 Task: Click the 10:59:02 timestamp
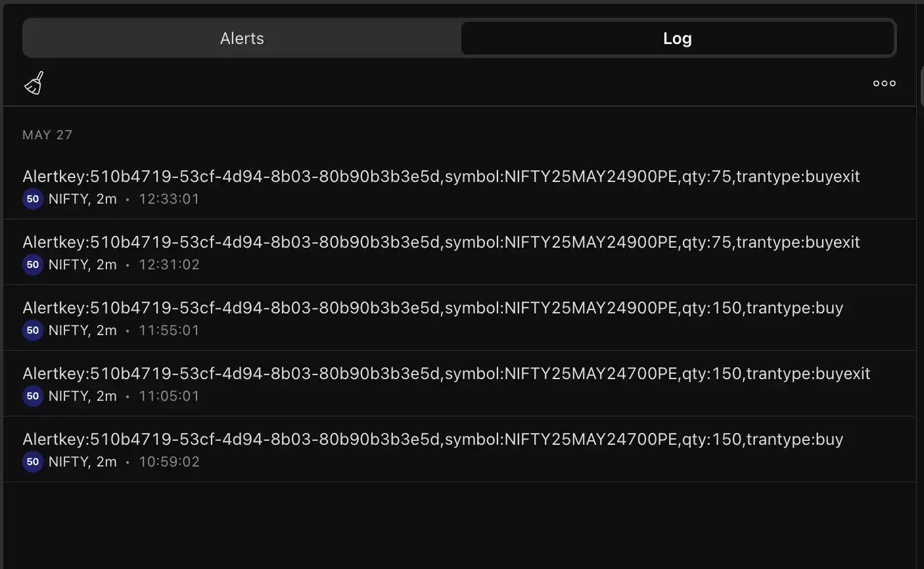[169, 462]
